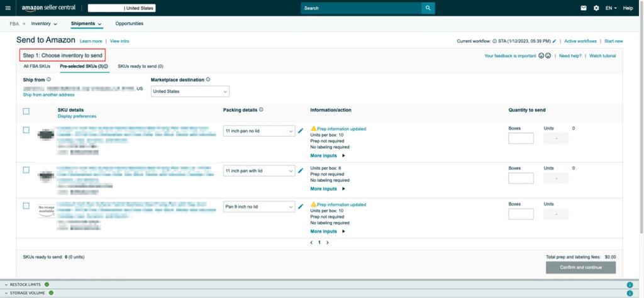The width and height of the screenshot is (644, 298).
Task: Check the first SKU row checkbox
Action: (x=26, y=130)
